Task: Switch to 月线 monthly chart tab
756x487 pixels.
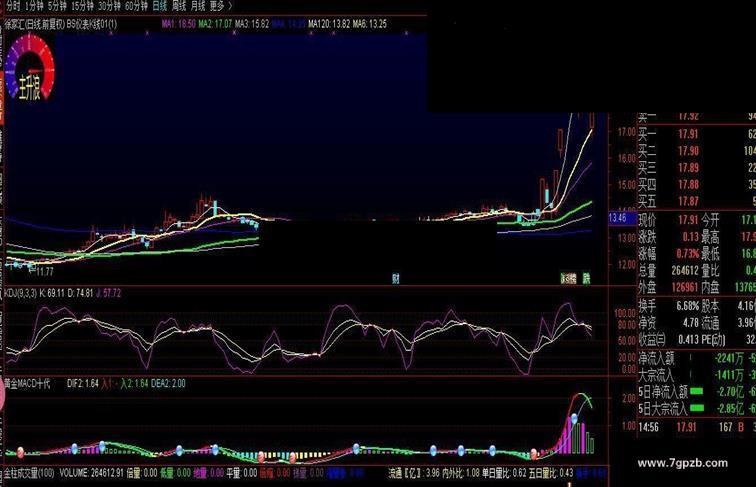Action: pyautogui.click(x=198, y=6)
